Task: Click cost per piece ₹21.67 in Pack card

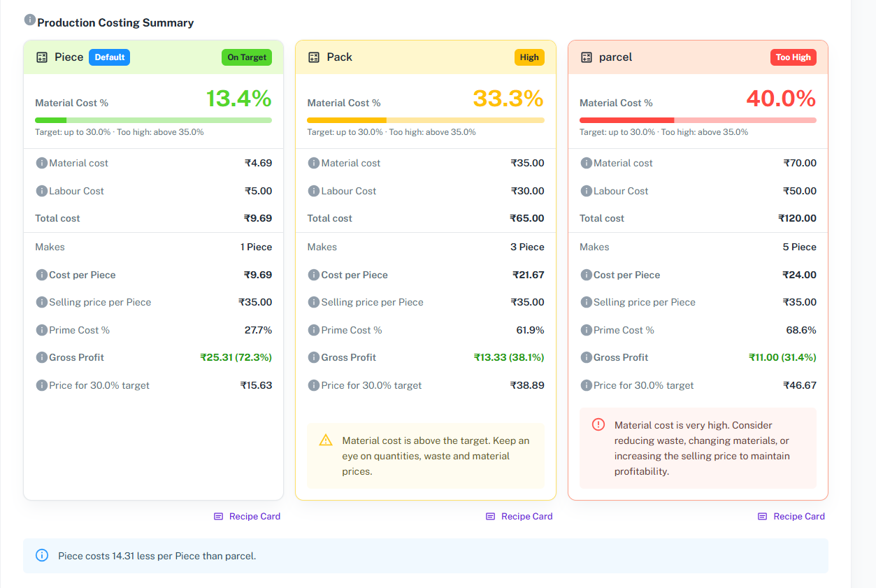Action: [x=529, y=275]
